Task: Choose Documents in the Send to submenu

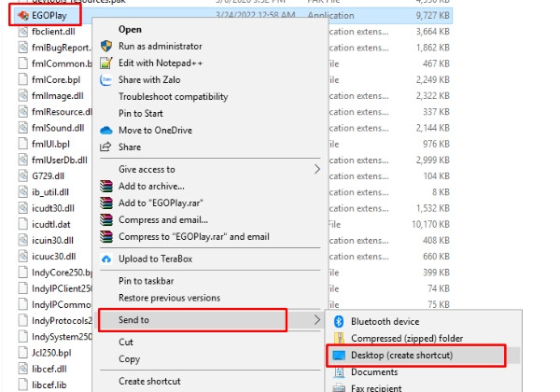Action: click(x=374, y=372)
